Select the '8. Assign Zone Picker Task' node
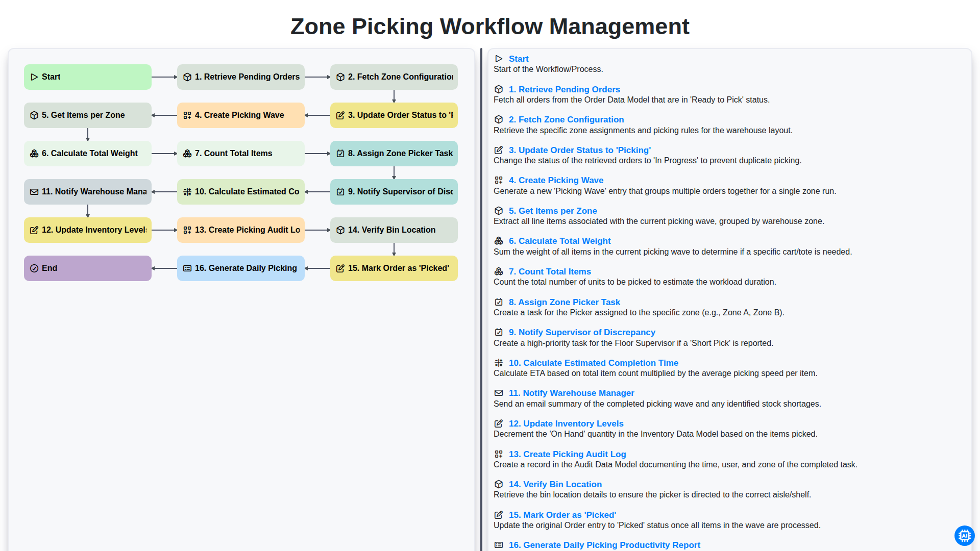The width and height of the screenshot is (980, 551). tap(394, 154)
